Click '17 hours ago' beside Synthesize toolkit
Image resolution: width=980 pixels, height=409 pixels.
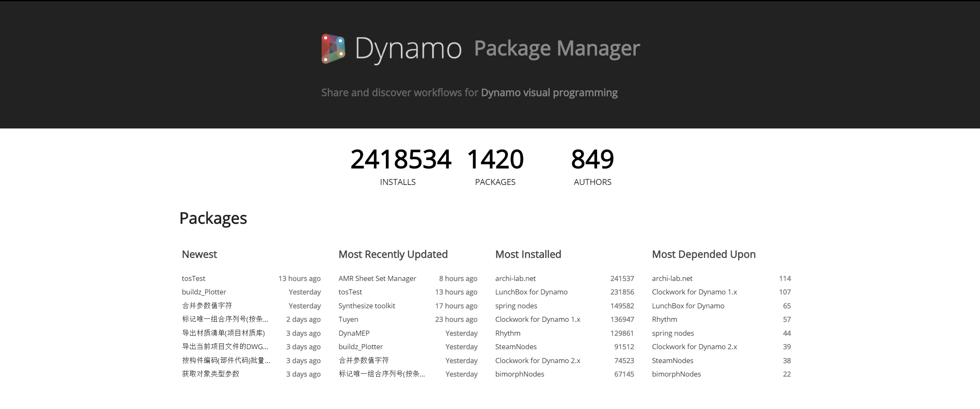[456, 306]
